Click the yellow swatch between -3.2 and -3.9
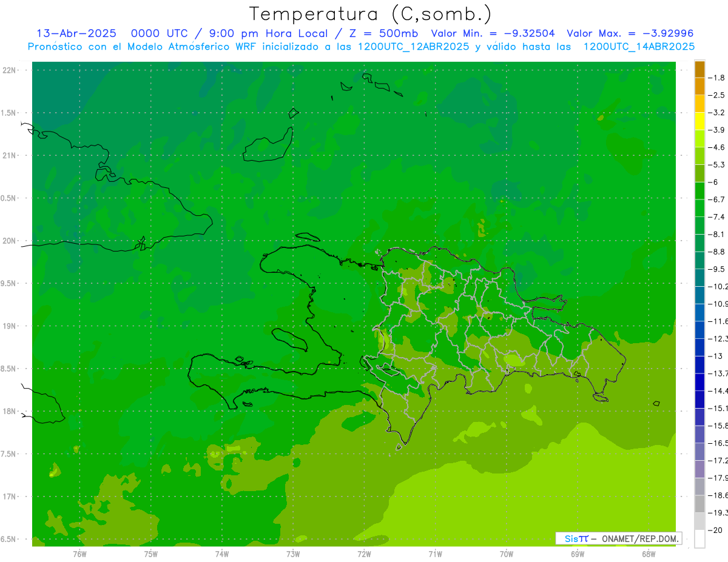 (x=699, y=121)
